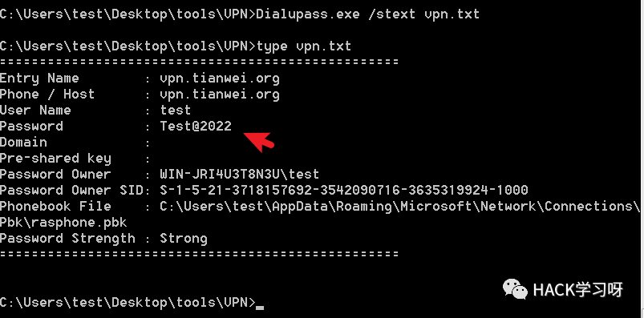Click the Entry Name value vpn.tianwei.org

tap(220, 78)
